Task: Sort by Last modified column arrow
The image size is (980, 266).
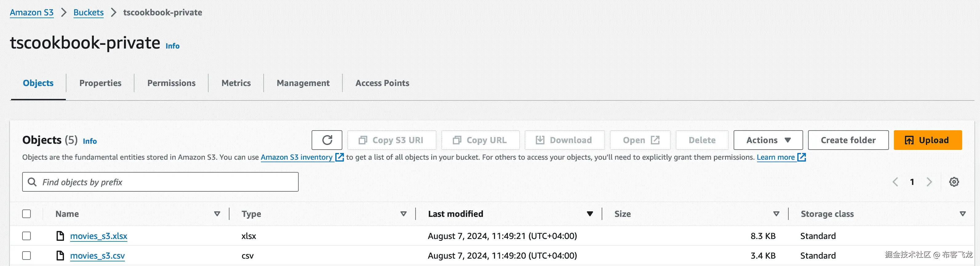Action: coord(590,214)
